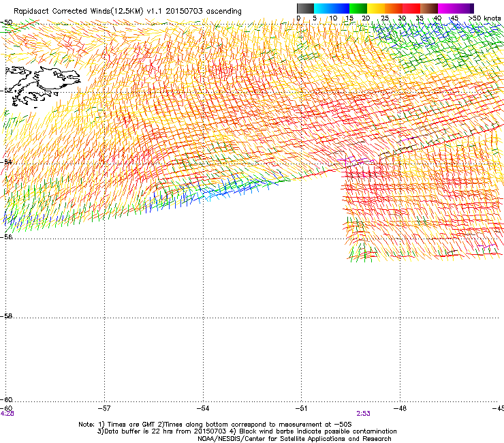Click the '-54' longitude label on bottom axis
Screen dimensions: 504x443
[203, 408]
